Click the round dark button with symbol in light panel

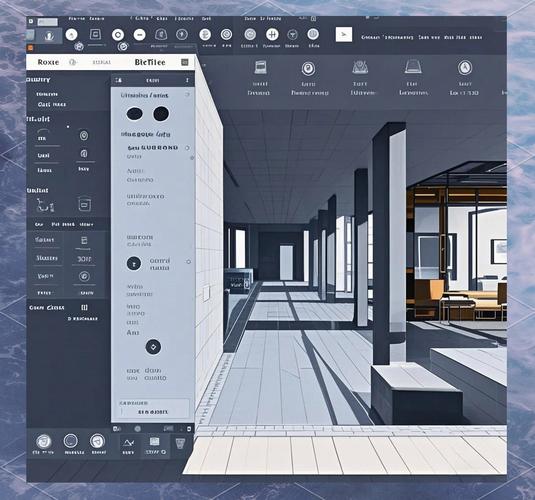[134, 264]
